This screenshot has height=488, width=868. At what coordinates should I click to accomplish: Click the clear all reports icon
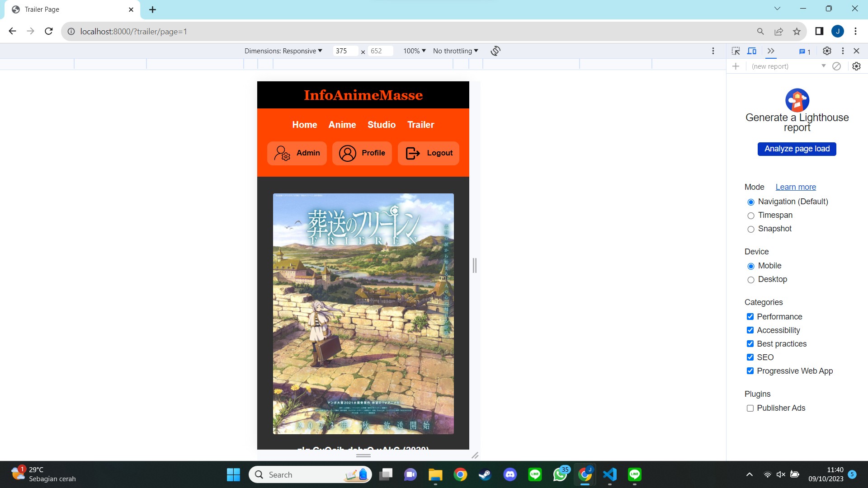coord(837,66)
